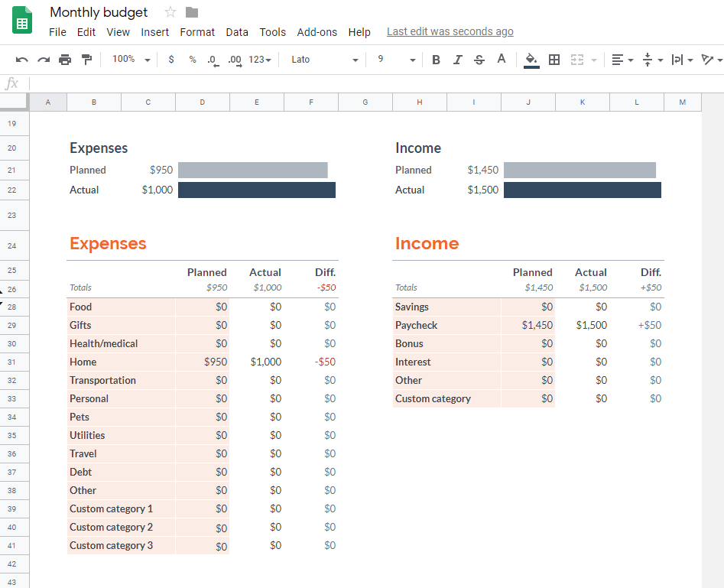Click the select-all corner box
The height and width of the screenshot is (588, 724).
click(15, 102)
